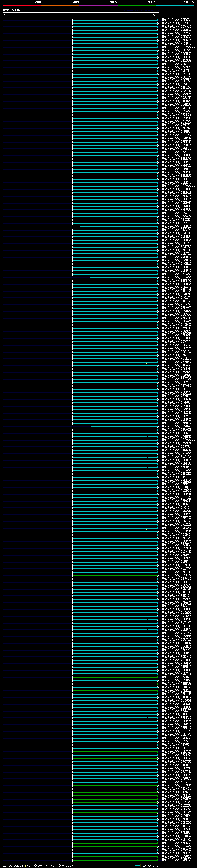Click label UniRef100_Q24LN1
197x868 pixels.
[176, 294]
